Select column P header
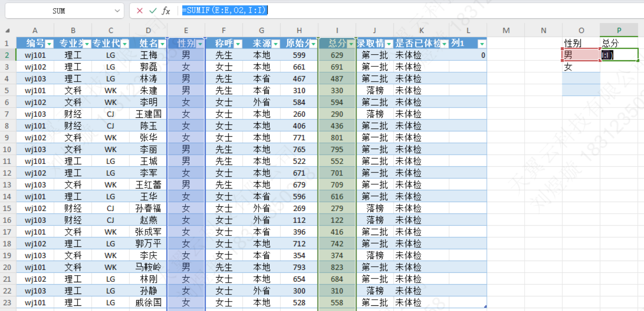The width and height of the screenshot is (644, 311). click(x=619, y=31)
